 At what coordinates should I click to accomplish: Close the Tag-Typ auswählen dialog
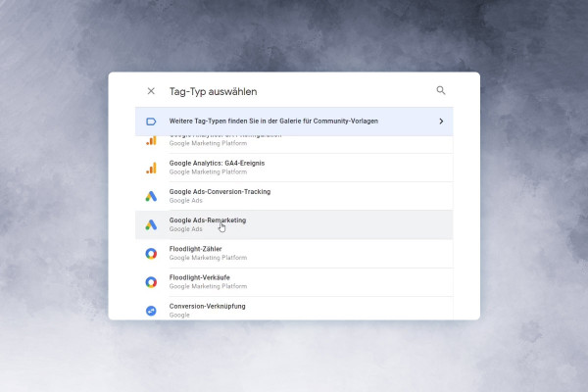pos(151,91)
